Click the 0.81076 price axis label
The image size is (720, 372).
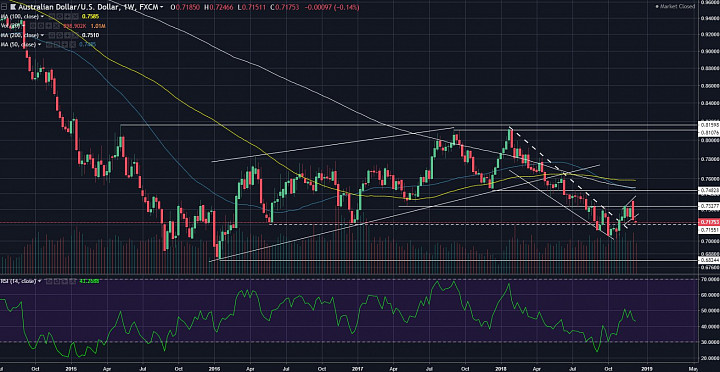(708, 133)
